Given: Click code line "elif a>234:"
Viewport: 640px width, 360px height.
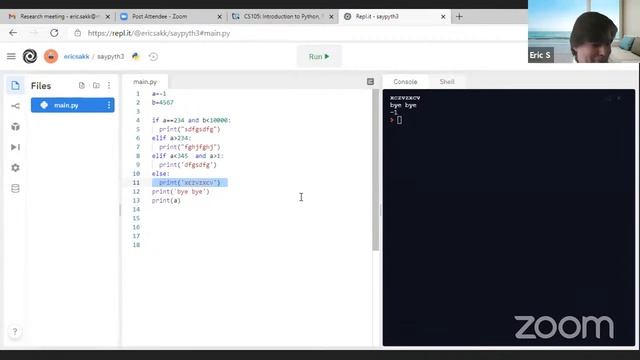Looking at the screenshot, I should [x=171, y=138].
